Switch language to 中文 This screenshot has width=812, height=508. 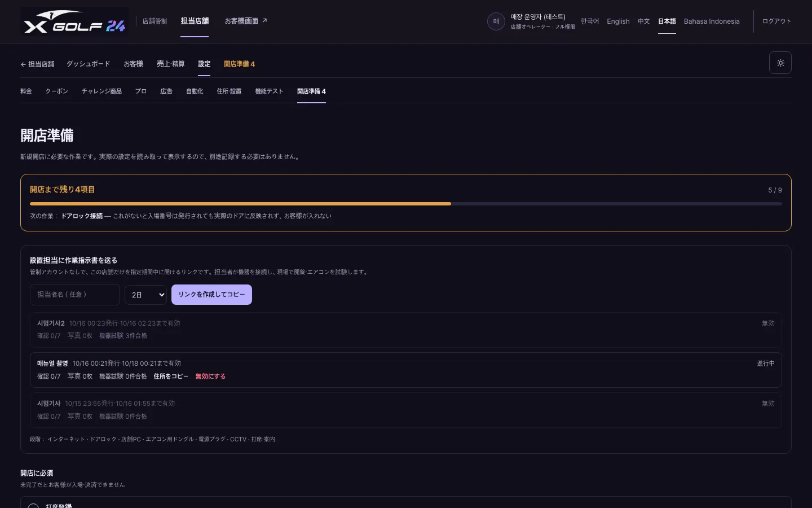(x=644, y=21)
